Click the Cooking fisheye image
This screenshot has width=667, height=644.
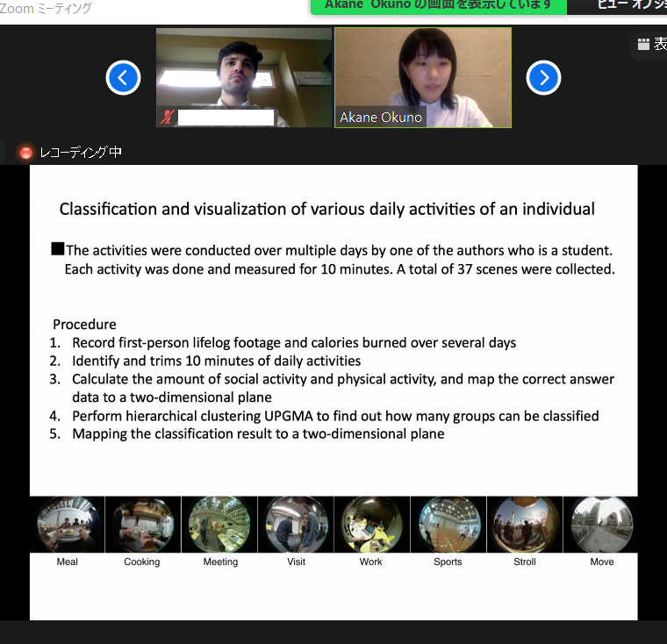[x=142, y=525]
